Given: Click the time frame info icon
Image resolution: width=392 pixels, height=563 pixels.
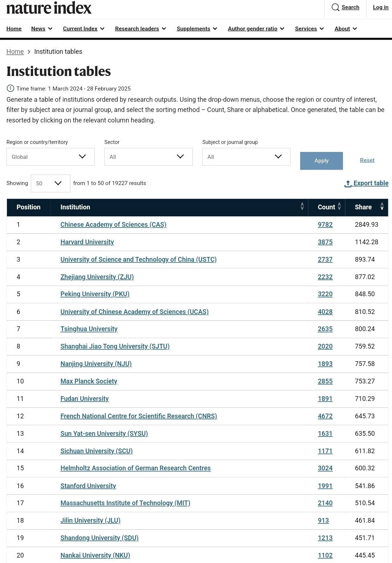Looking at the screenshot, I should (10, 88).
